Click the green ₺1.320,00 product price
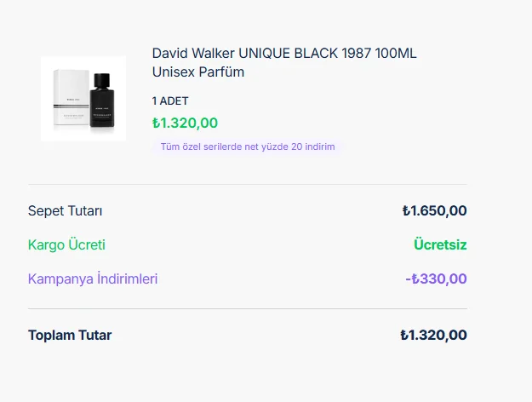Viewport: 532px width, 402px height. (185, 123)
